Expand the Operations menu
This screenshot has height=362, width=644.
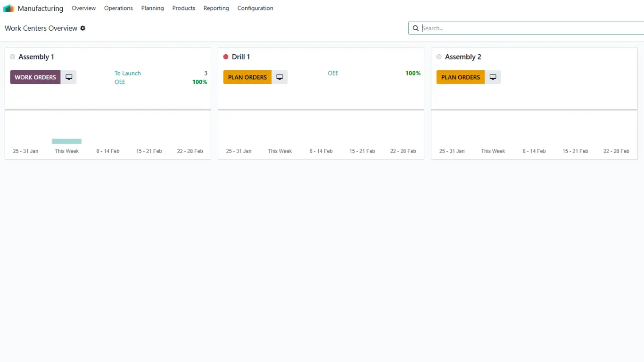pyautogui.click(x=118, y=8)
